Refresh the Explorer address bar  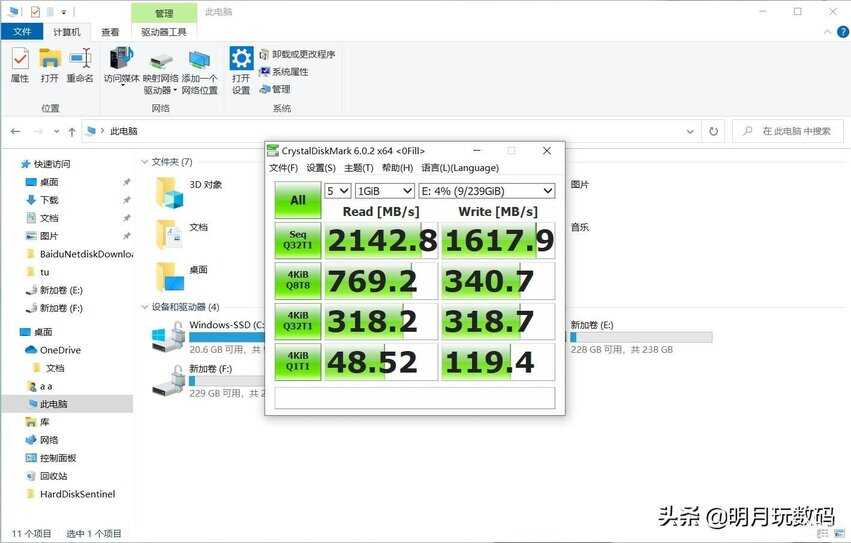pos(713,131)
